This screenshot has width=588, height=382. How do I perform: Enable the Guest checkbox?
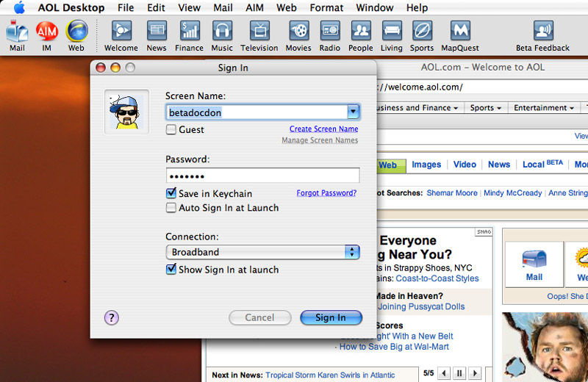171,130
